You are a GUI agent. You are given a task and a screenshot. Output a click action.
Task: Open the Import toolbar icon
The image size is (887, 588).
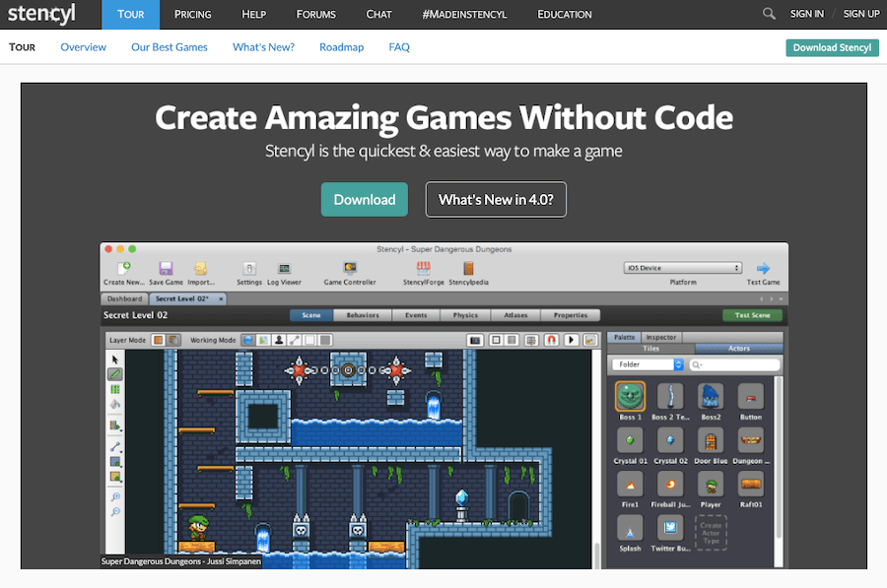(x=201, y=268)
